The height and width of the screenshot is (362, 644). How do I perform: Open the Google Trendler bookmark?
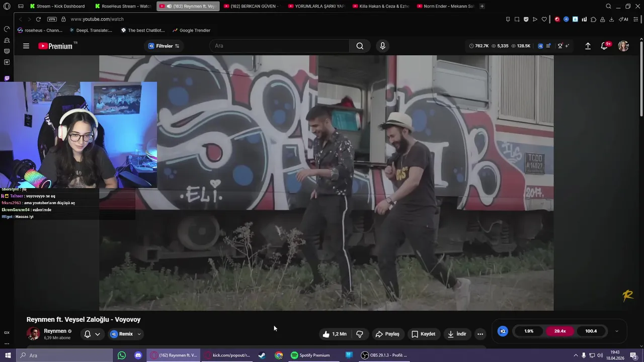(x=191, y=30)
